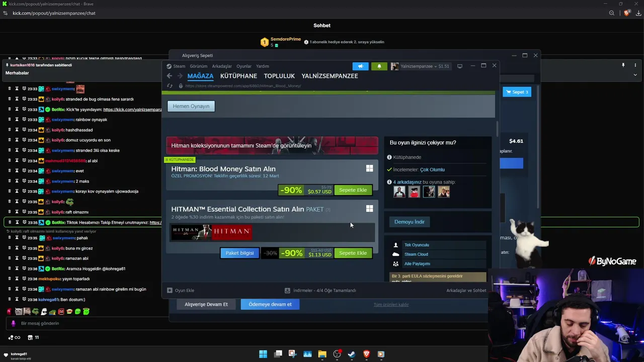Image resolution: width=644 pixels, height=362 pixels.
Task: Click Windows icon beside Essential Collection title
Action: pyautogui.click(x=369, y=209)
